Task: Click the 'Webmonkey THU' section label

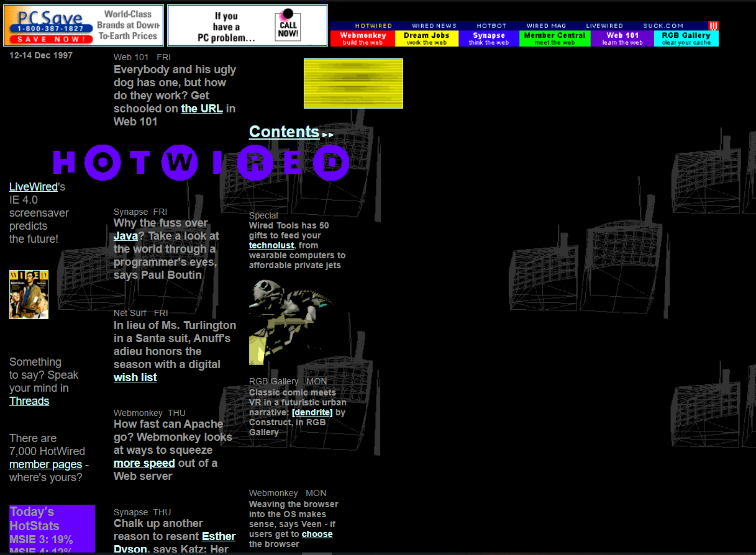Action: (150, 413)
